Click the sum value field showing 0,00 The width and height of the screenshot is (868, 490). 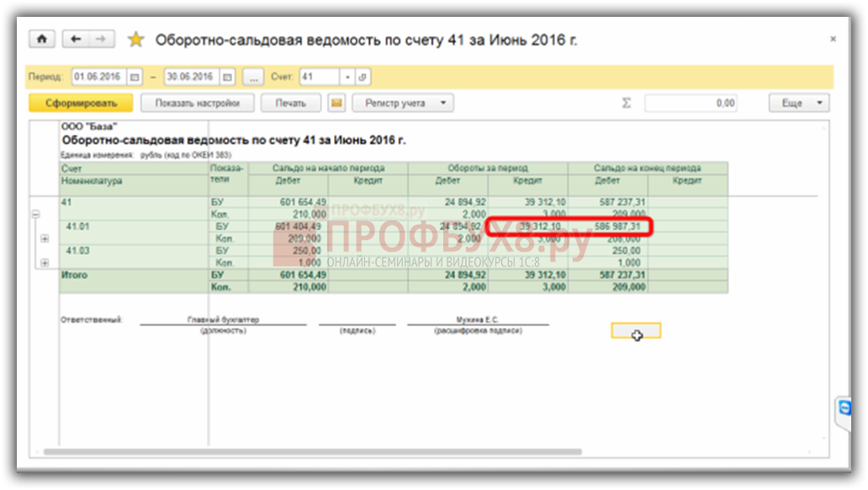click(x=691, y=104)
